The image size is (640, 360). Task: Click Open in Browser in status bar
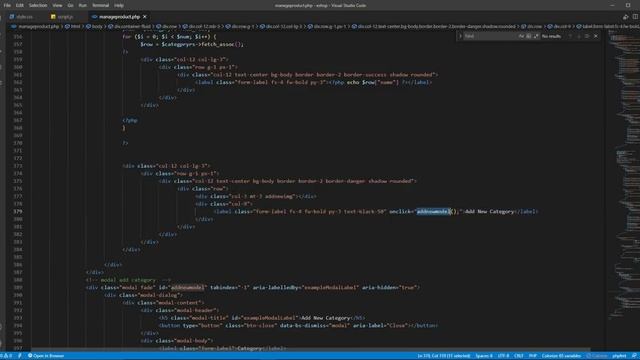tap(46, 356)
